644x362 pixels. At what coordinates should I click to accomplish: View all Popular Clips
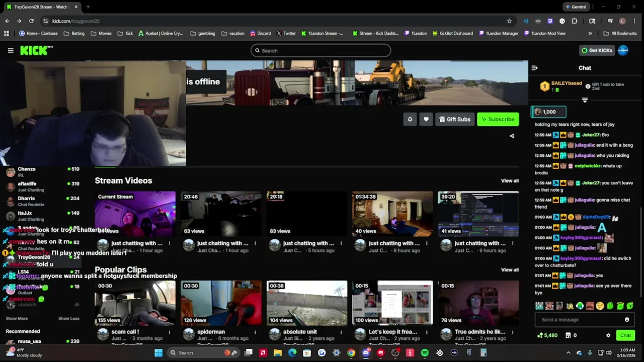click(x=510, y=269)
